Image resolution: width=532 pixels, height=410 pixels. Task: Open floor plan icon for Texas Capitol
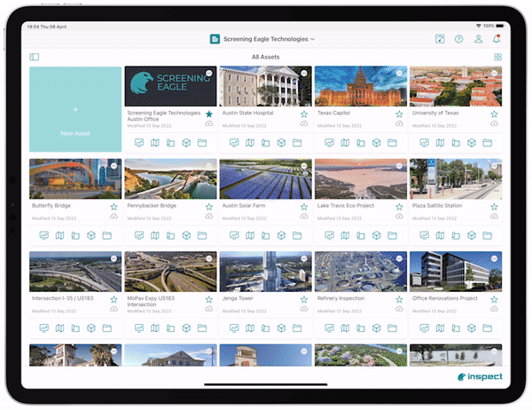coord(361,143)
